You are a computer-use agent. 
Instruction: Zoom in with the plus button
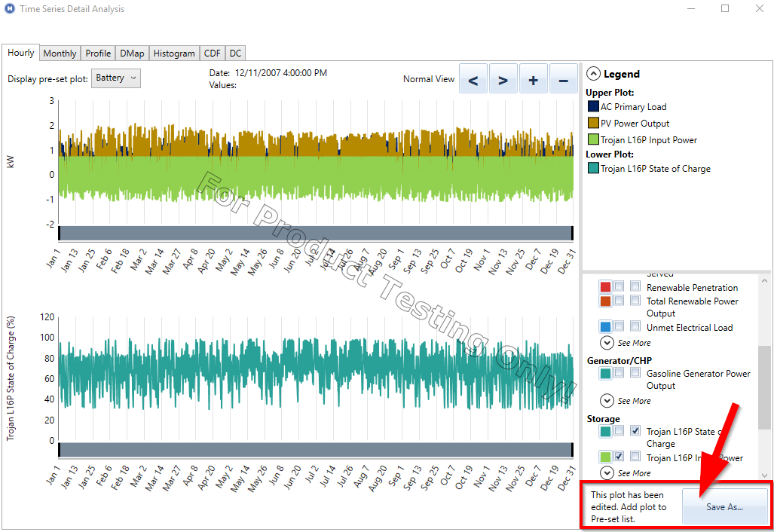[x=533, y=79]
